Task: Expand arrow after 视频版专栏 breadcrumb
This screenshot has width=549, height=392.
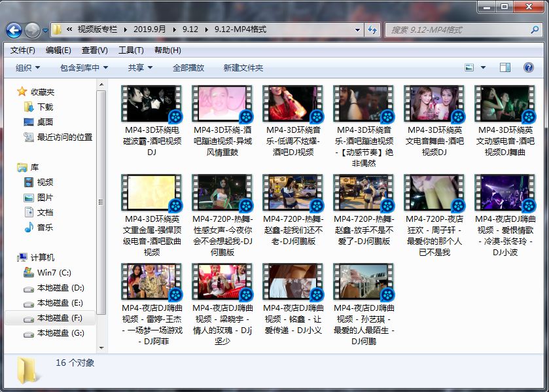Action: (x=126, y=30)
